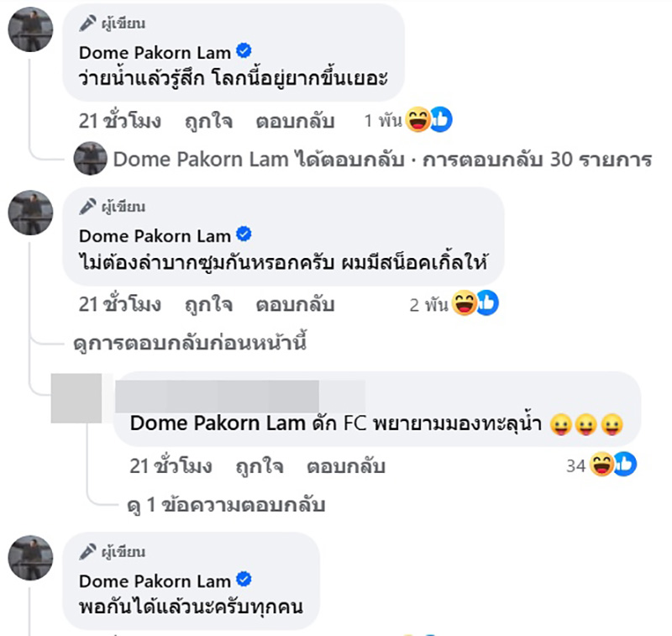
Task: Reply to the สน็อคเกิ้ล comment via ตอบกลับ
Action: pos(295,304)
